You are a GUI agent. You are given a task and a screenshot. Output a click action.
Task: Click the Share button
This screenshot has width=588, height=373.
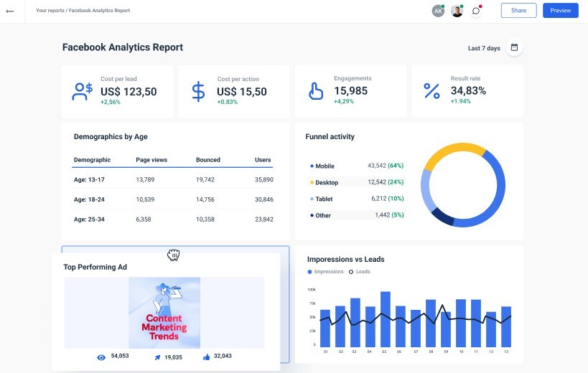pyautogui.click(x=518, y=11)
